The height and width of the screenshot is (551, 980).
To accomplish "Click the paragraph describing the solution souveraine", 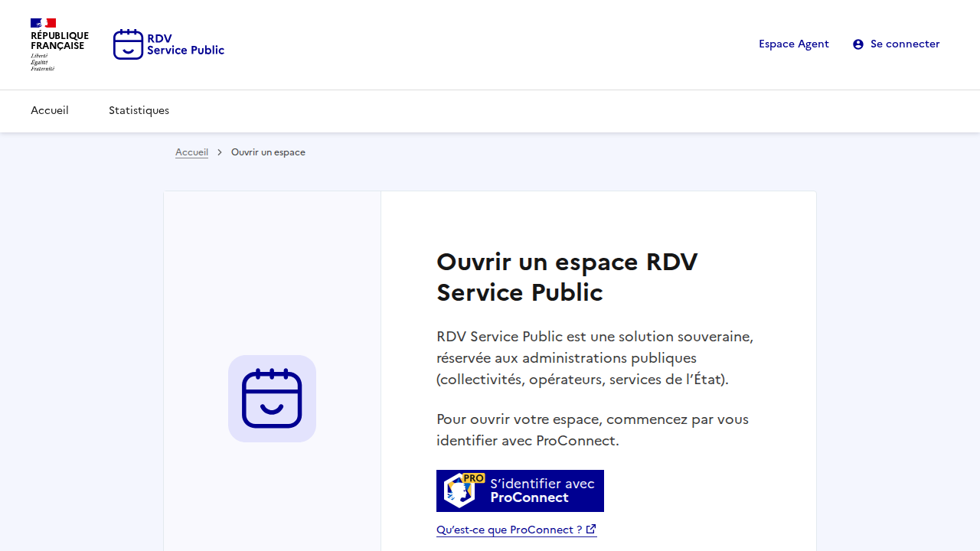I will click(594, 358).
